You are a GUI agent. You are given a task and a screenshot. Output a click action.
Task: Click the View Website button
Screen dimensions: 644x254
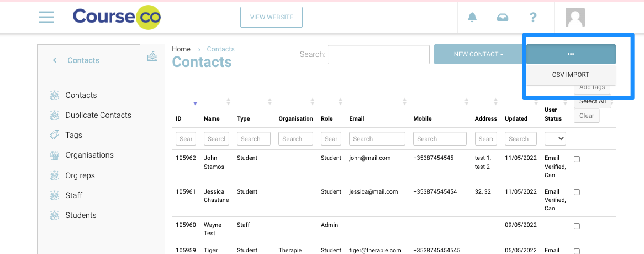pyautogui.click(x=271, y=17)
